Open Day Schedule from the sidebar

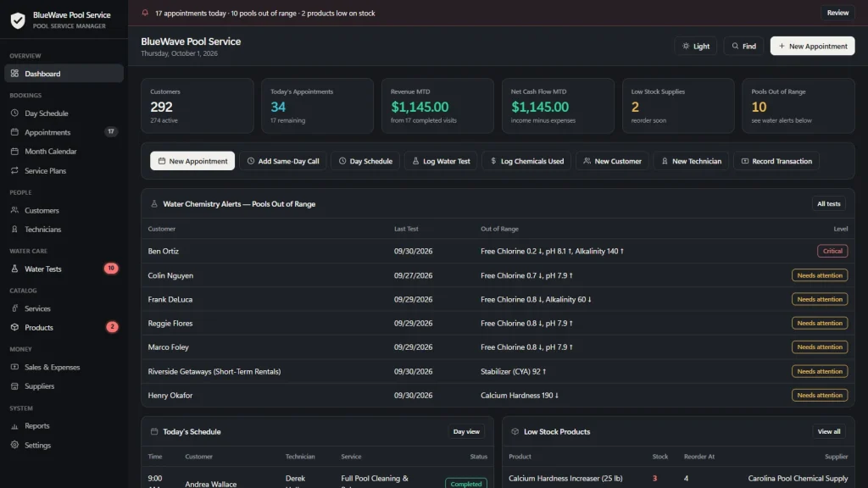[64, 113]
